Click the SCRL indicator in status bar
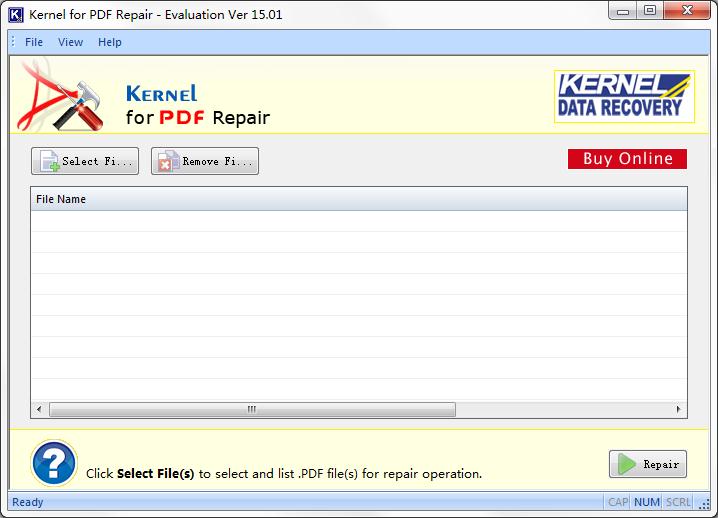The image size is (718, 518). coord(678,502)
